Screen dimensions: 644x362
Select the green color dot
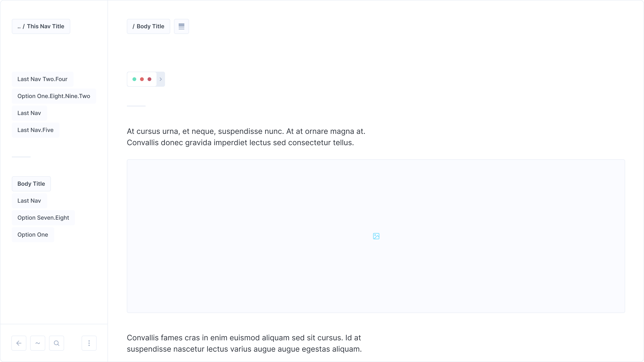click(x=134, y=79)
